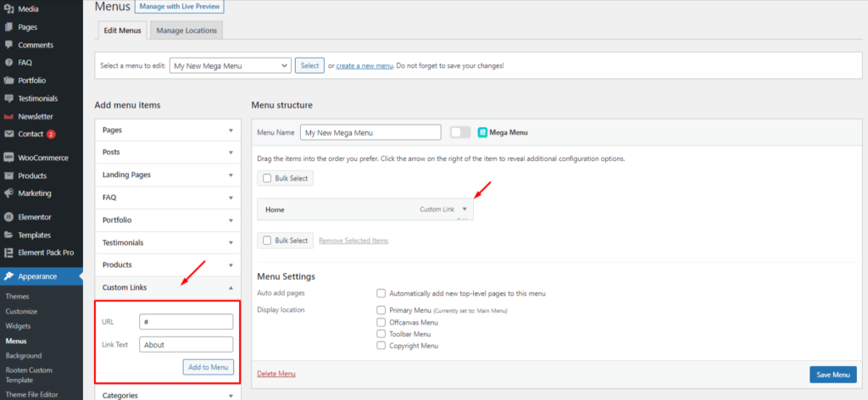Click into the Link Text field
The height and width of the screenshot is (400, 868).
[x=186, y=345]
